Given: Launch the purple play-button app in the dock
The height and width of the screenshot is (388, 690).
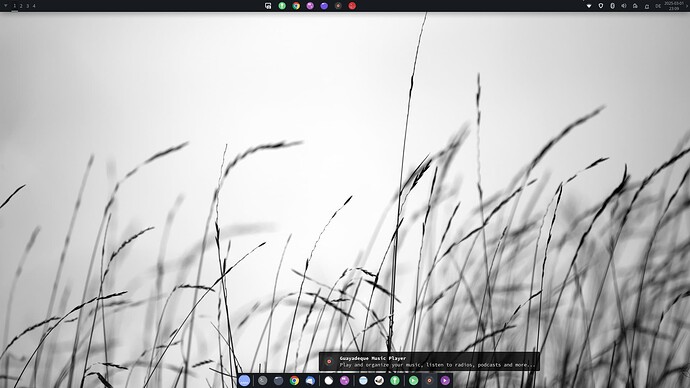Looking at the screenshot, I should [445, 381].
